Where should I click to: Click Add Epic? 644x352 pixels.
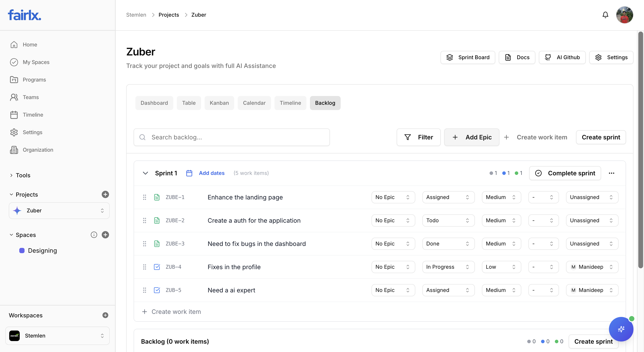click(472, 137)
